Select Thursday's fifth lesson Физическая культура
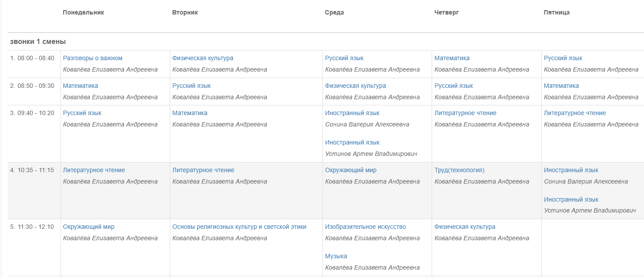Image resolution: width=644 pixels, height=278 pixels. tap(465, 227)
